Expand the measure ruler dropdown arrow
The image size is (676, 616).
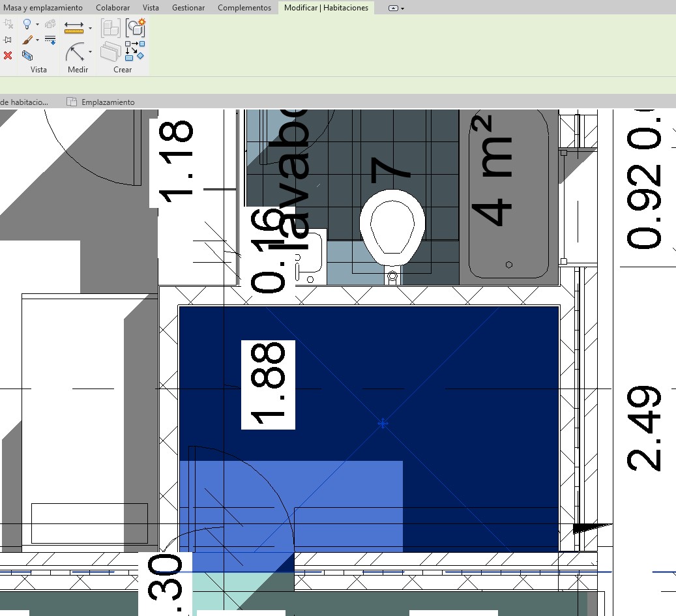[90, 28]
